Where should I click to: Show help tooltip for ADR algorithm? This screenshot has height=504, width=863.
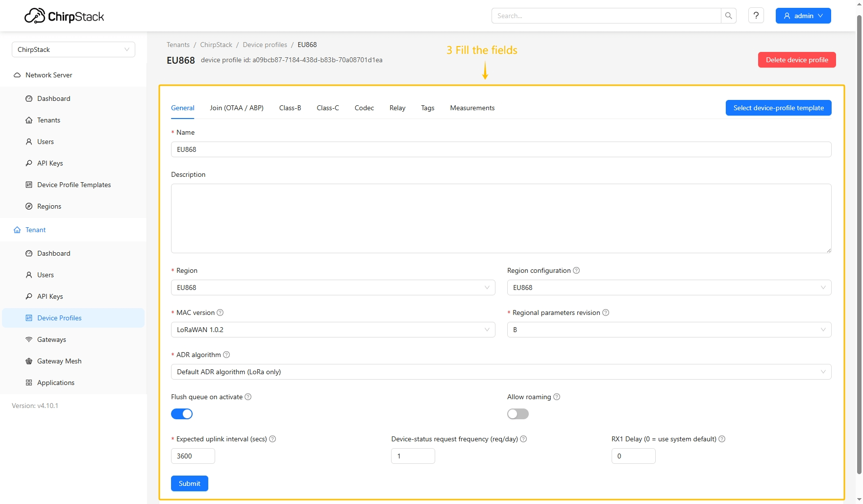[226, 355]
